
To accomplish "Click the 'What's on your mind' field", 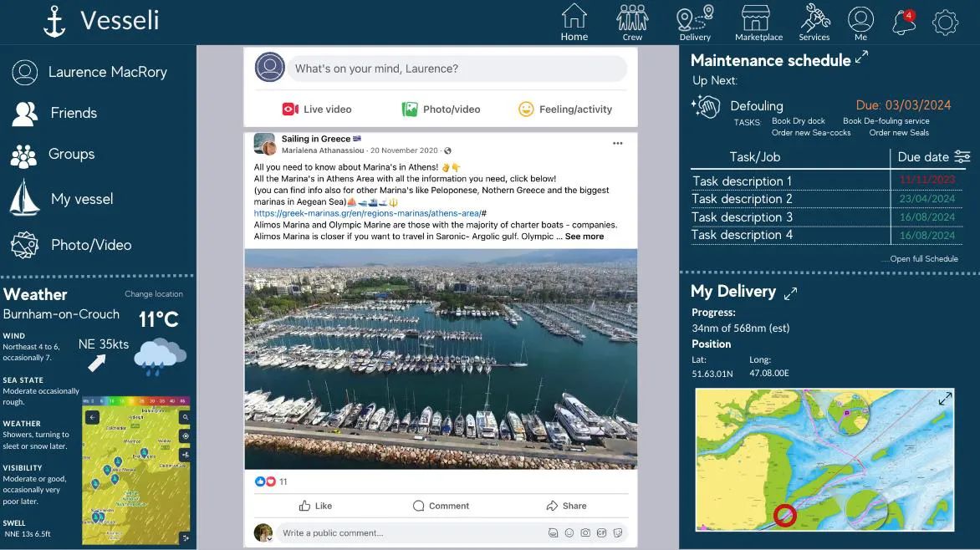I will (x=457, y=69).
